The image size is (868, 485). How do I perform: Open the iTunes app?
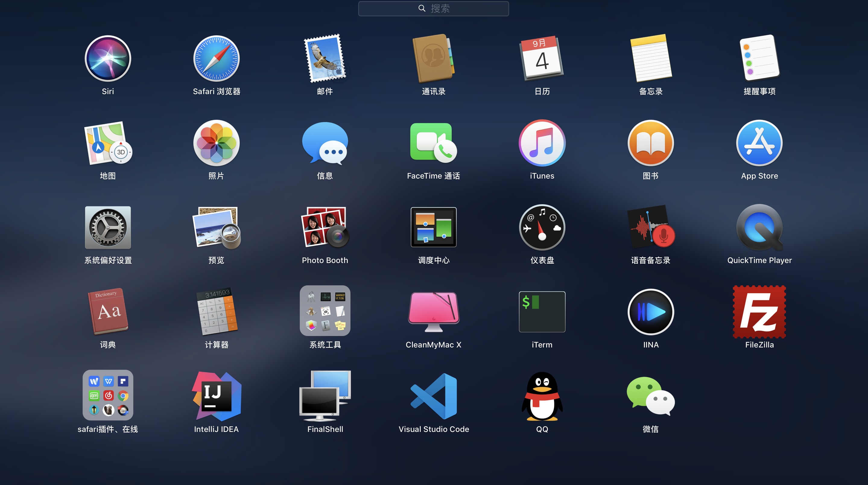(x=542, y=143)
